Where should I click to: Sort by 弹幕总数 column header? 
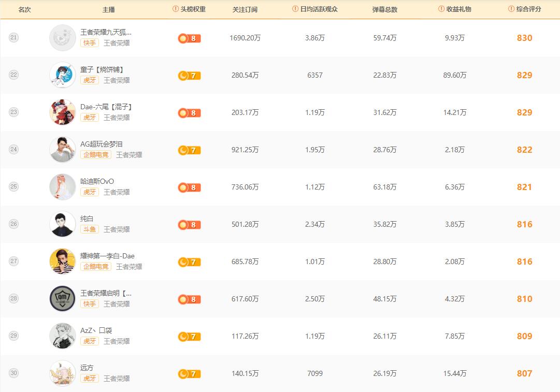tap(384, 9)
